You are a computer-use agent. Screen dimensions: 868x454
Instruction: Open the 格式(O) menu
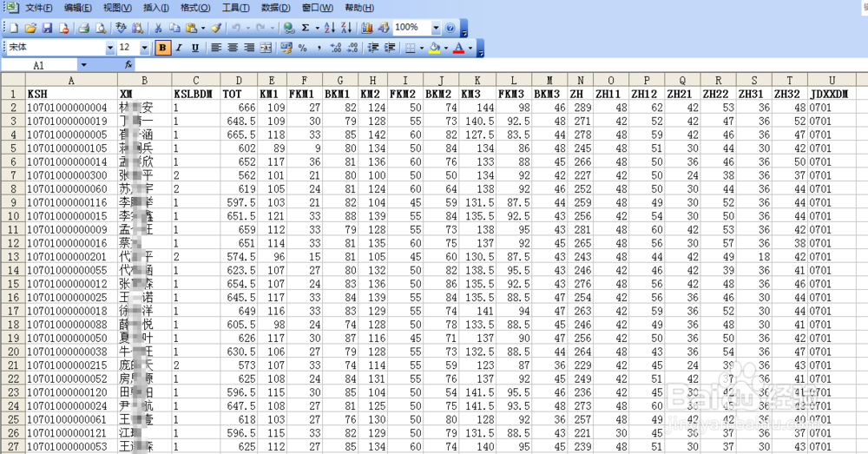[x=195, y=8]
